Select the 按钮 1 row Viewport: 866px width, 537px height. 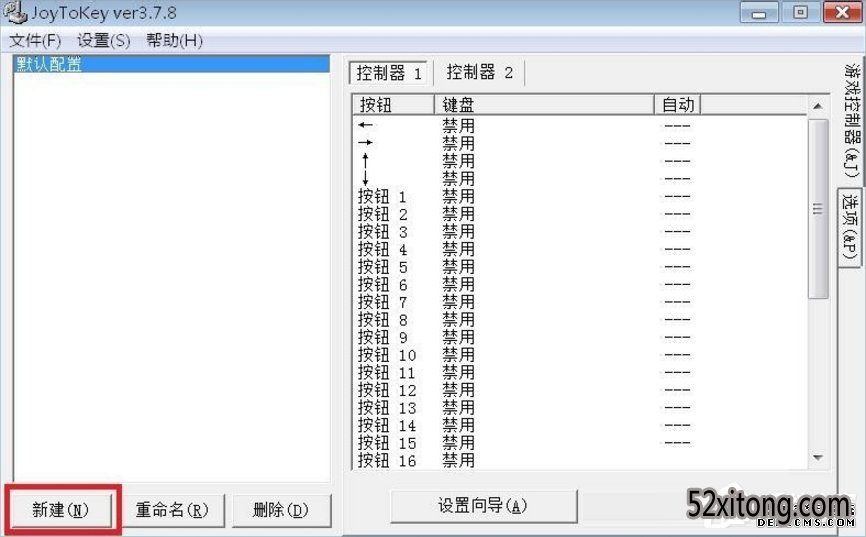coord(579,196)
